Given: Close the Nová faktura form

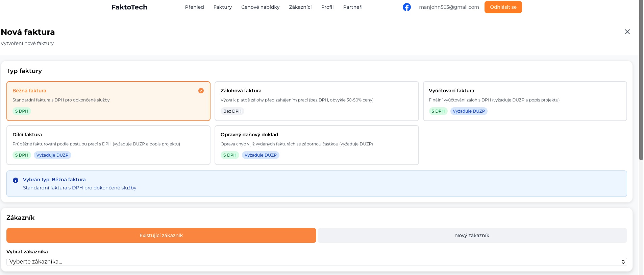Looking at the screenshot, I should pyautogui.click(x=627, y=32).
